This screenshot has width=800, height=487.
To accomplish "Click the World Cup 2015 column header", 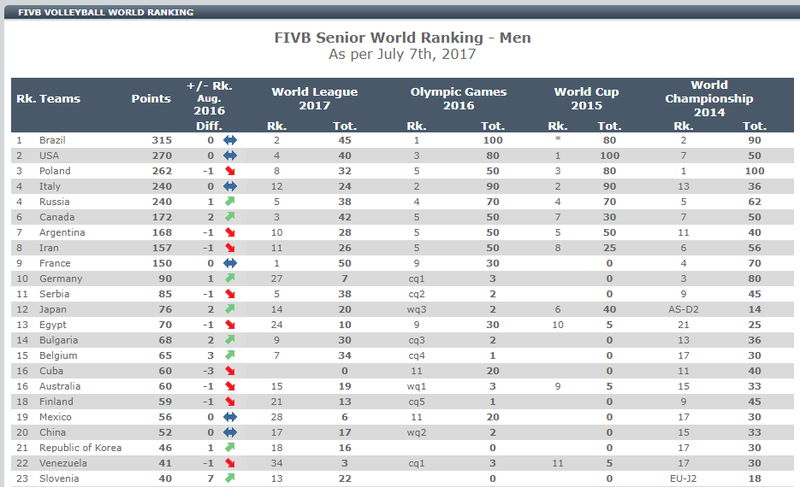I will point(586,98).
